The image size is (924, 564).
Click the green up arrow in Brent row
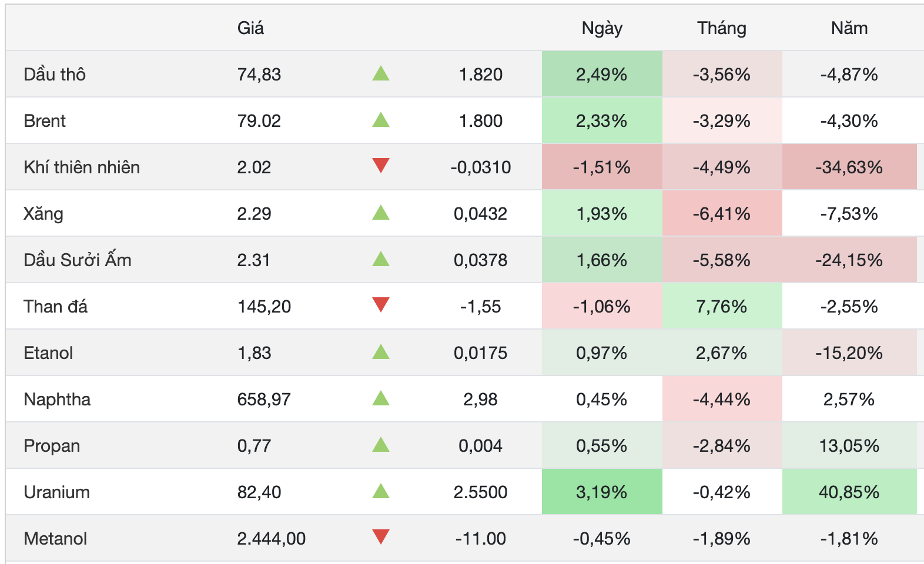point(381,120)
